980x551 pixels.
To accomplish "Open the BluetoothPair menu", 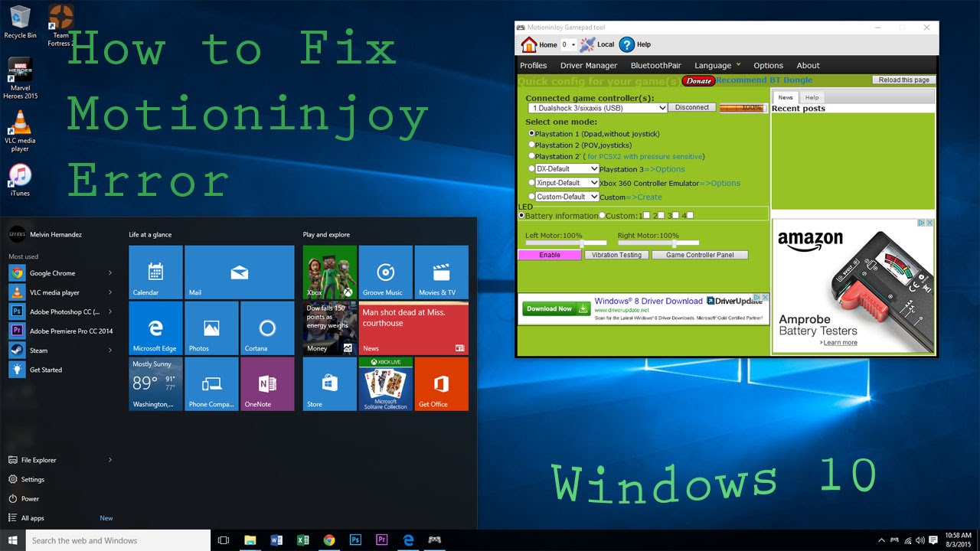I will click(655, 65).
